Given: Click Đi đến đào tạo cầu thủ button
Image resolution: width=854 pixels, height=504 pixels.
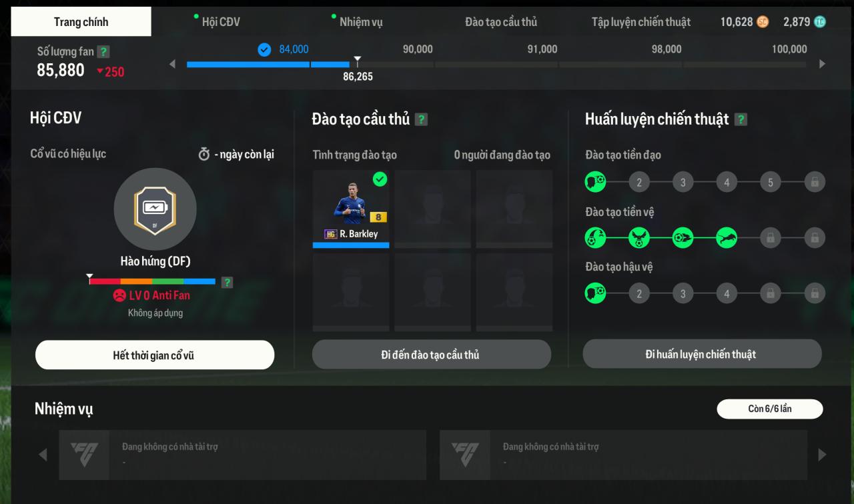Looking at the screenshot, I should (x=431, y=354).
